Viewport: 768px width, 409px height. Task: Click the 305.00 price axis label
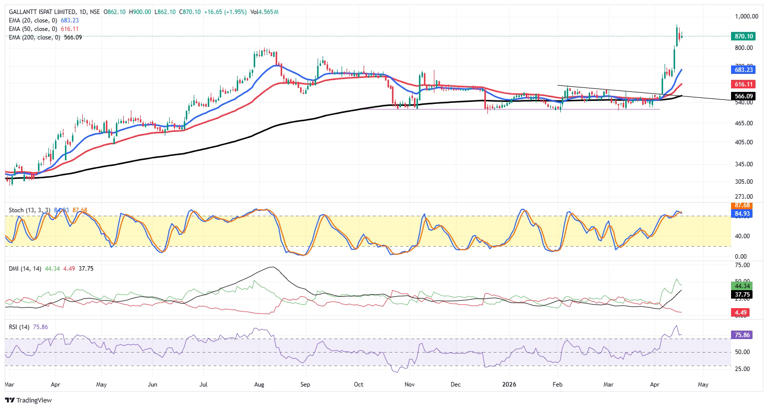744,182
